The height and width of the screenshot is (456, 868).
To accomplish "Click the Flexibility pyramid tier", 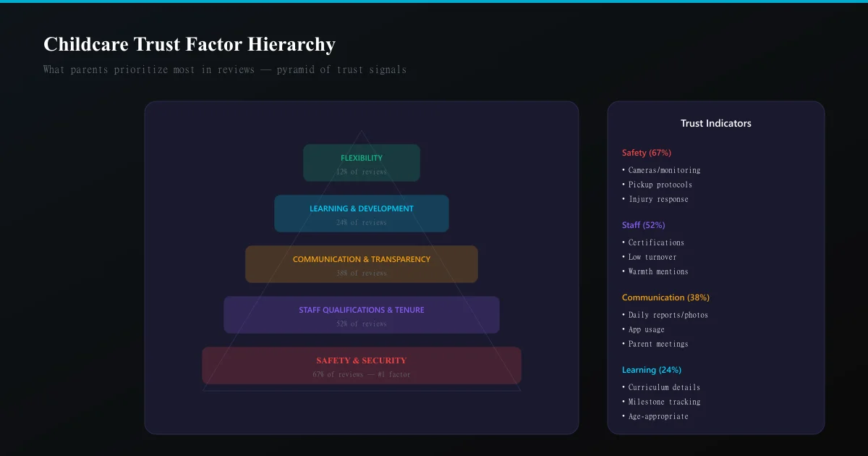I will [362, 163].
